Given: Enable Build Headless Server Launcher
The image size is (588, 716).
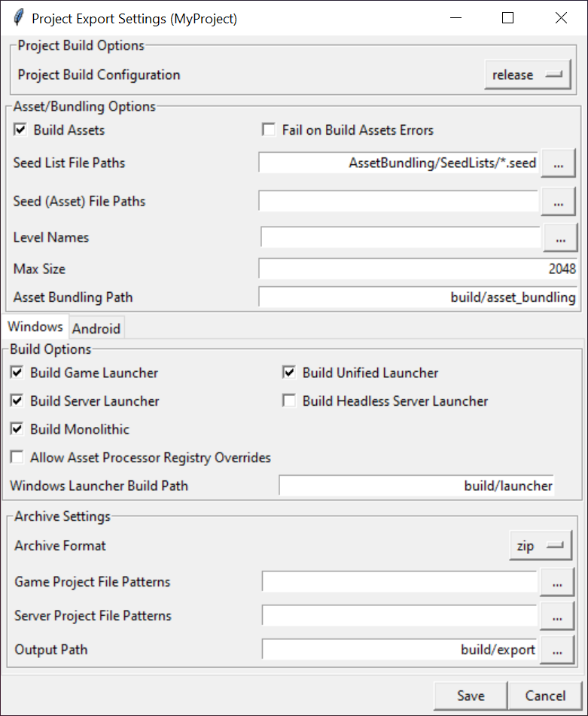Looking at the screenshot, I should 289,401.
